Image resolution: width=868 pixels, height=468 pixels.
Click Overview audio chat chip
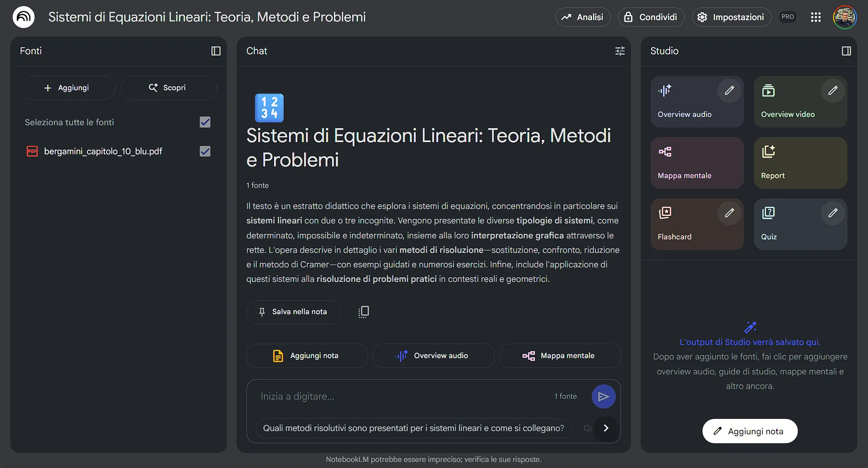pyautogui.click(x=434, y=356)
